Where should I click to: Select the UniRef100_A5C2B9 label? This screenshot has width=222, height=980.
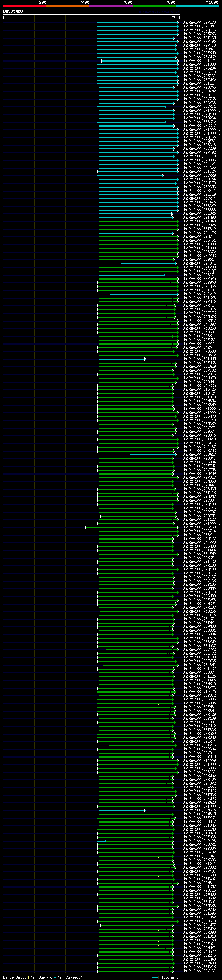tap(199, 148)
